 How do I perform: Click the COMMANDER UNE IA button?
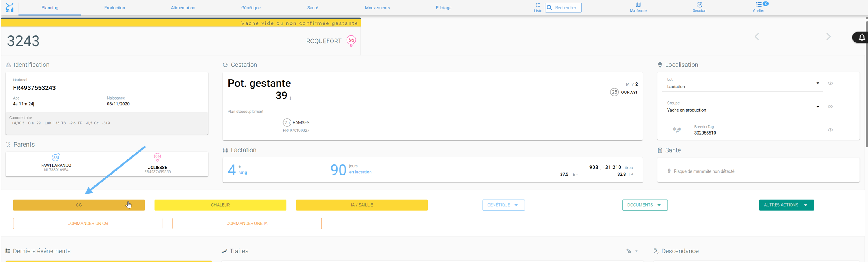[247, 224]
